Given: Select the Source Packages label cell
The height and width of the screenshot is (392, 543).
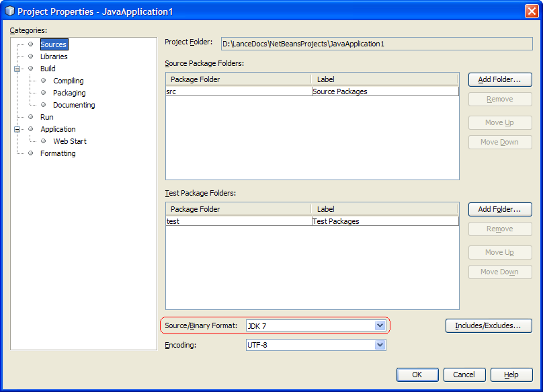Looking at the screenshot, I should click(x=386, y=91).
